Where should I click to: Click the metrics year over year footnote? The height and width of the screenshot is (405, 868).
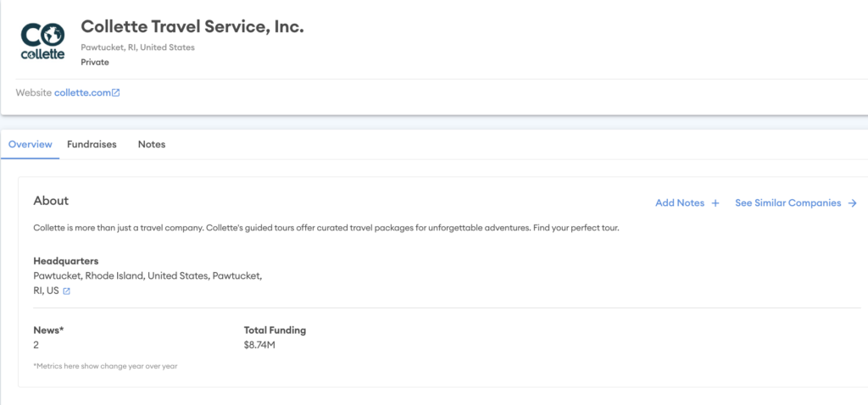[105, 366]
